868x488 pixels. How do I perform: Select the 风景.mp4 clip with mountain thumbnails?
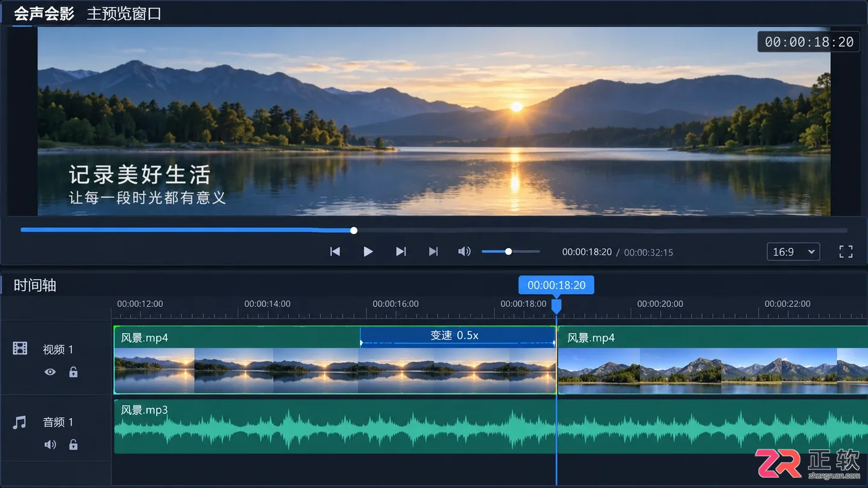point(713,360)
